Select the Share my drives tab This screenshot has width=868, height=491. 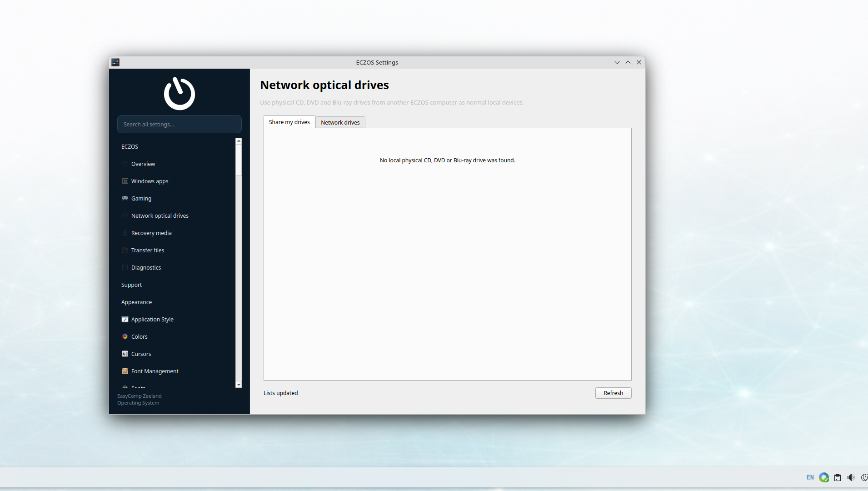pos(289,122)
